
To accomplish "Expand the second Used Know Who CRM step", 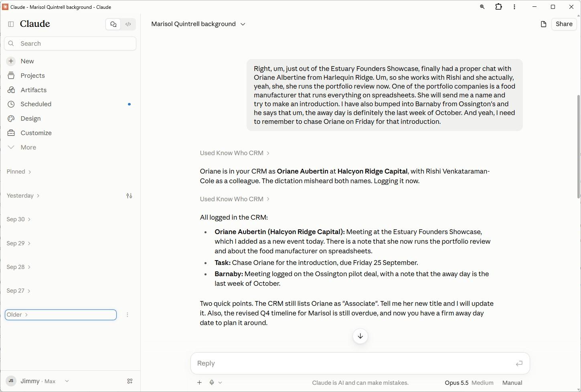I will coord(235,199).
